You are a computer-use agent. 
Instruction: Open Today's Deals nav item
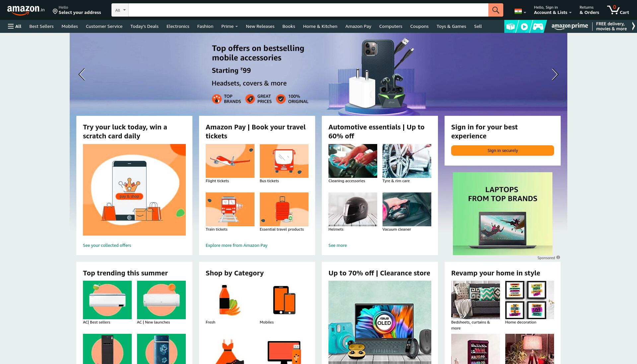click(x=144, y=26)
